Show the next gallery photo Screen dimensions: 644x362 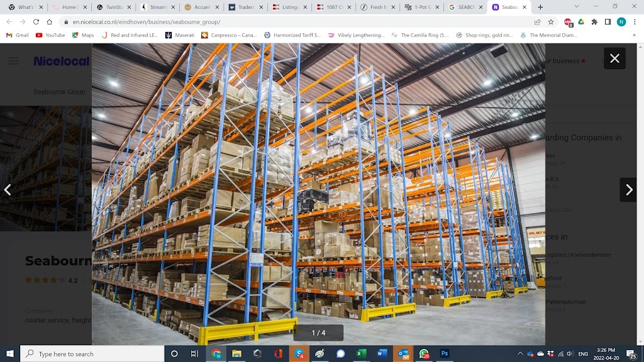628,190
